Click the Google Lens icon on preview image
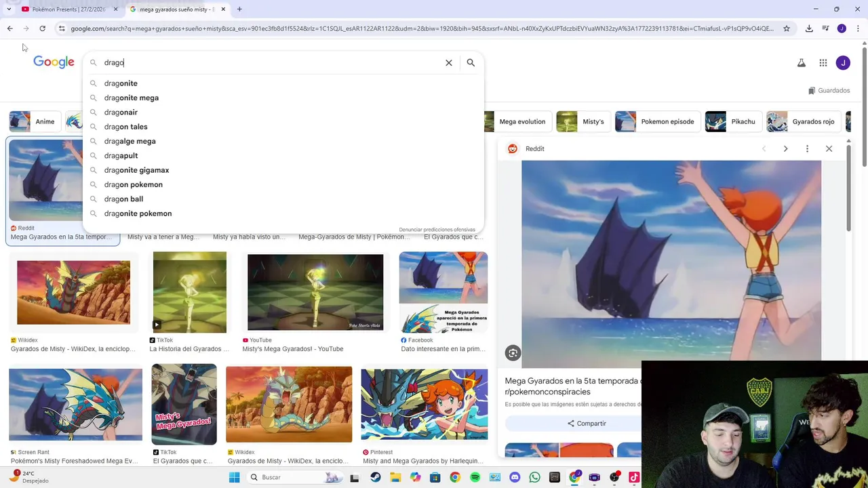The height and width of the screenshot is (488, 868). pos(513,353)
